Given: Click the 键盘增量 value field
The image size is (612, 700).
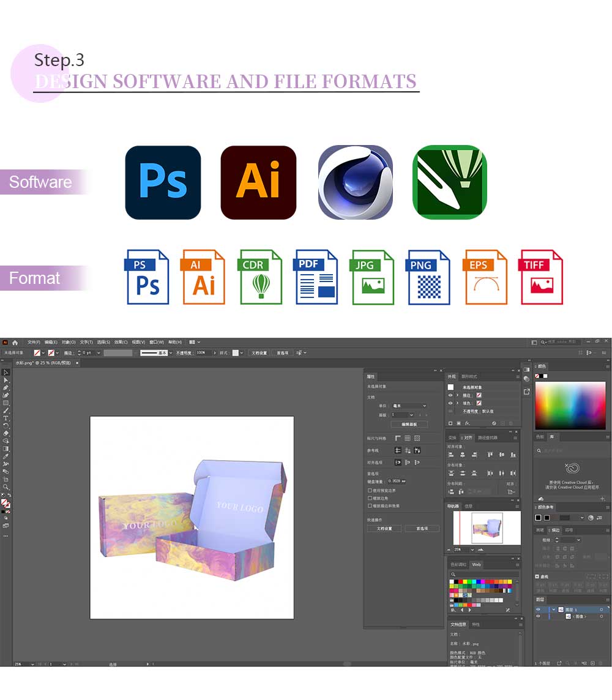Looking at the screenshot, I should (397, 481).
